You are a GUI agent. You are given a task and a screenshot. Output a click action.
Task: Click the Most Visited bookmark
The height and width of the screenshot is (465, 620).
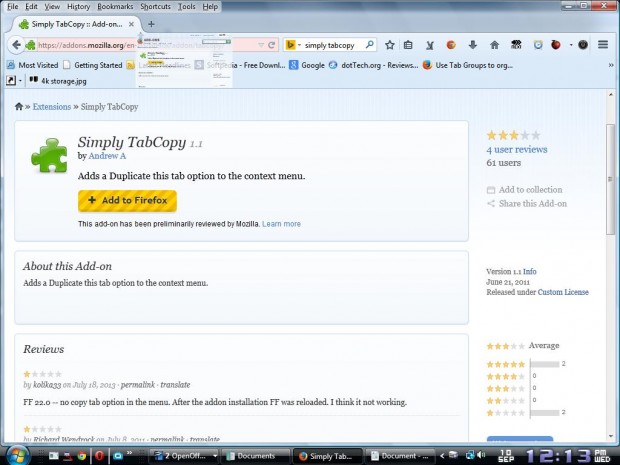tap(33, 65)
